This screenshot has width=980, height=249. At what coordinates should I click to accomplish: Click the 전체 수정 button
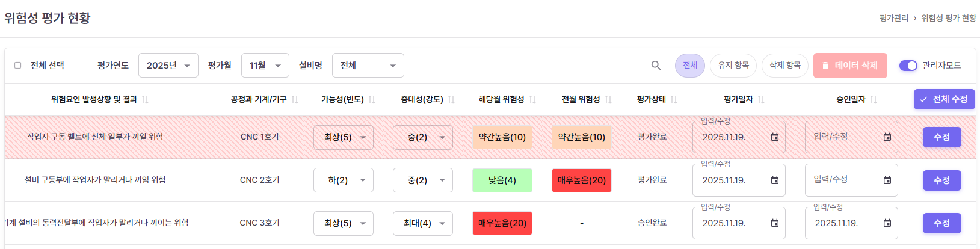[944, 99]
